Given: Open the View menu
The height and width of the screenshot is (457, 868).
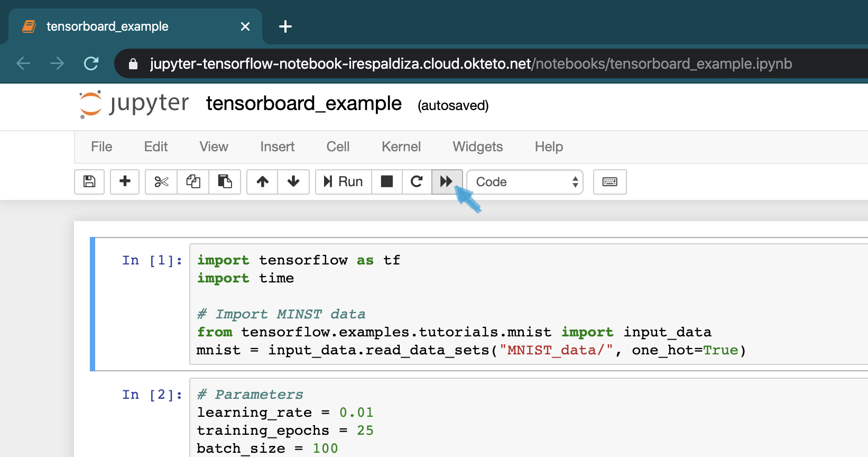Looking at the screenshot, I should click(x=214, y=147).
